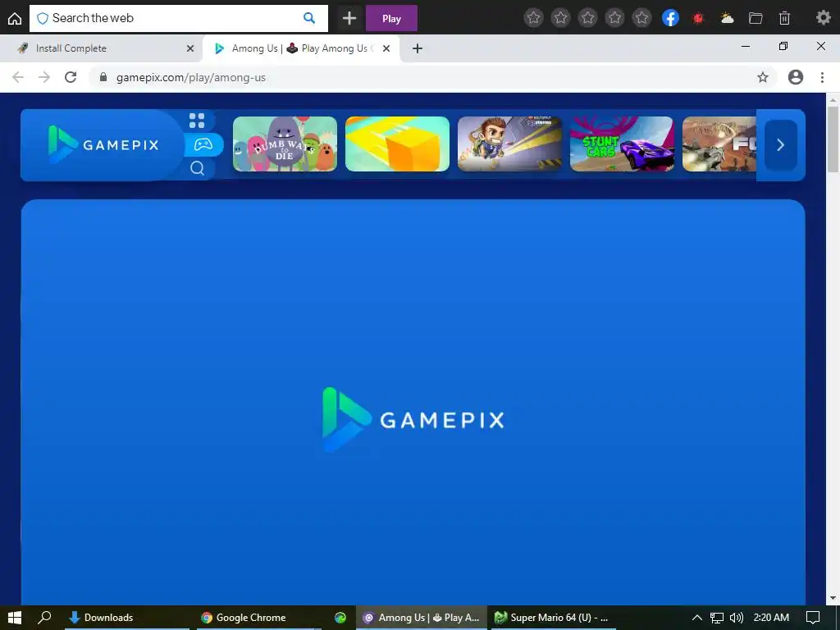Click the 2:20 AM clock
The image size is (840, 630).
click(771, 618)
